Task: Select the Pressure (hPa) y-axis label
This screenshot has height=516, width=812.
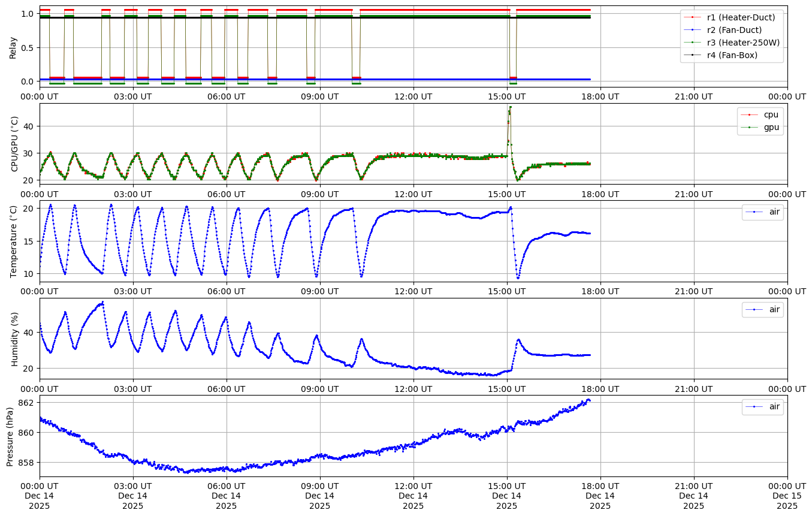Action: [x=10, y=436]
